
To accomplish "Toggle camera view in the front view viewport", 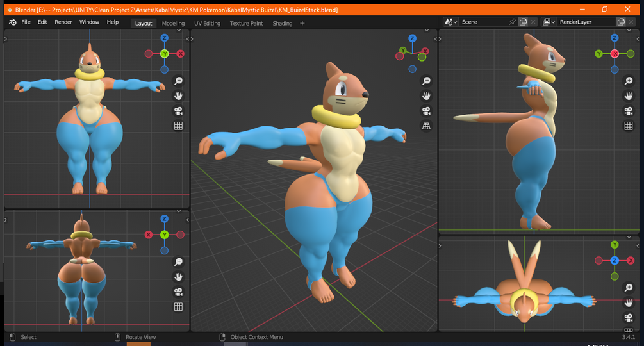I will [178, 111].
